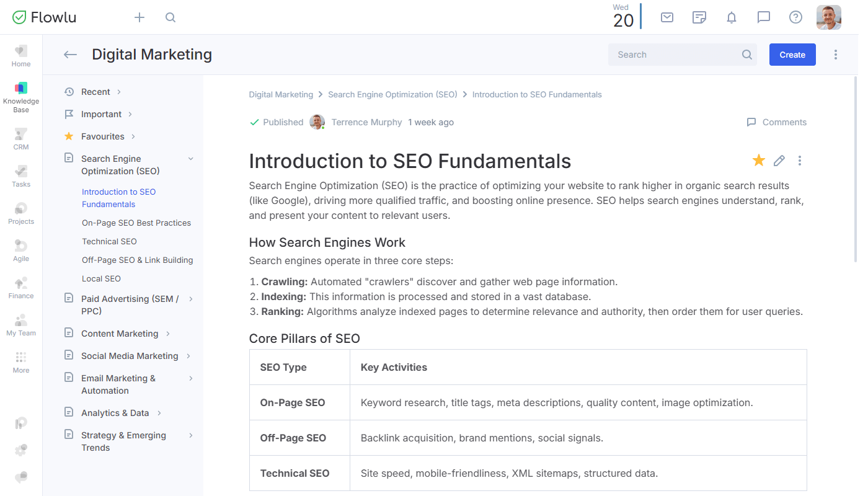868x496 pixels.
Task: Expand the Content Marketing section
Action: pyautogui.click(x=168, y=334)
